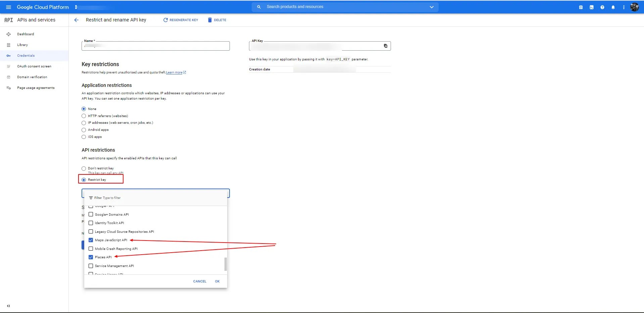Open the search bar dropdown chevron
Screen dimensions: 644x313
(432, 7)
